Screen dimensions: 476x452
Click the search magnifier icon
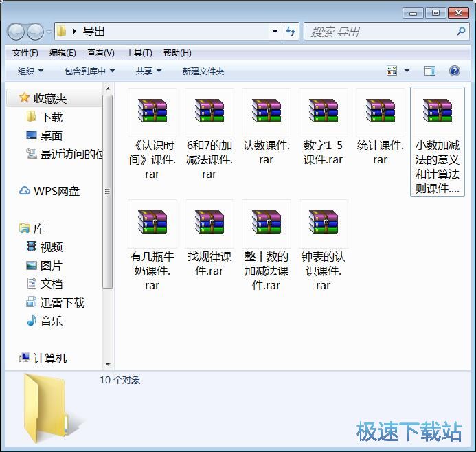pos(461,32)
